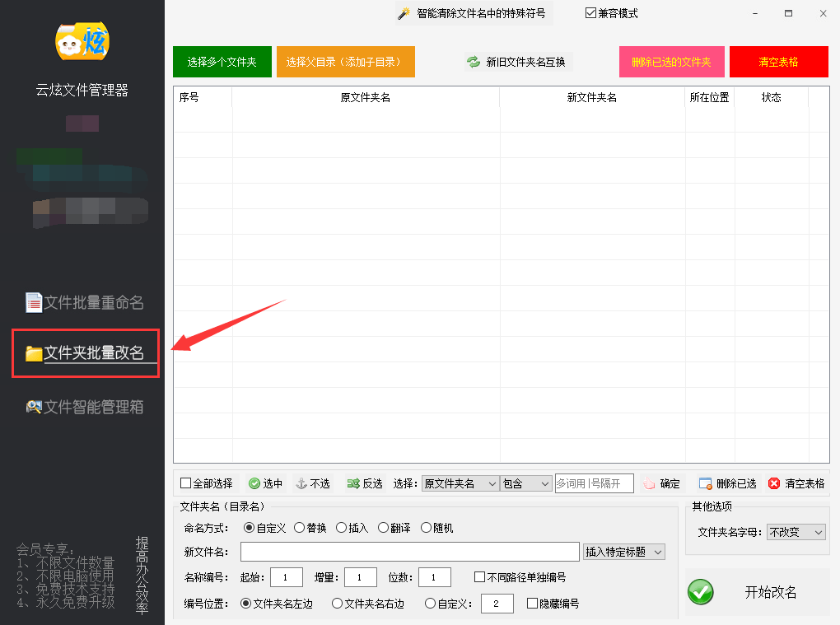The width and height of the screenshot is (840, 625).
Task: Open the 插入特定标题 dropdown
Action: click(x=623, y=552)
